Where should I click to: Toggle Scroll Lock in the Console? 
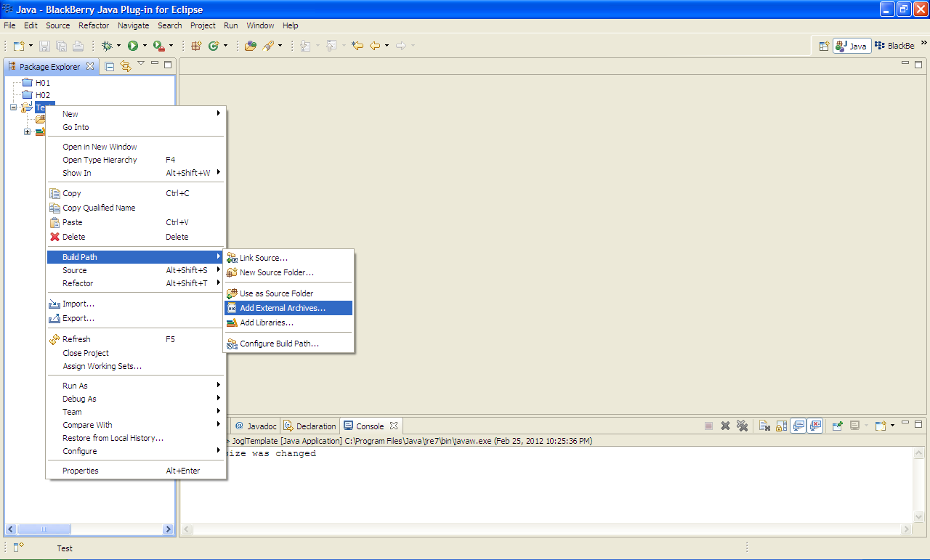[781, 426]
